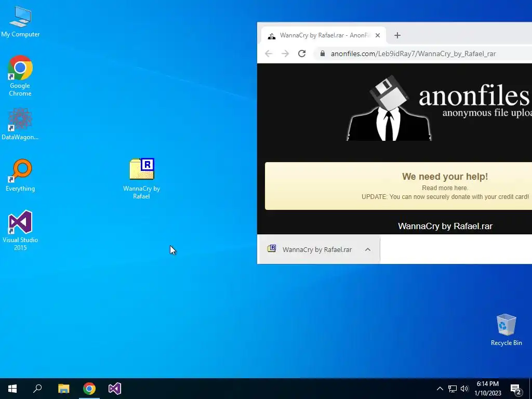Viewport: 532px width, 399px height.
Task: Go back in Chrome
Action: coord(269,54)
